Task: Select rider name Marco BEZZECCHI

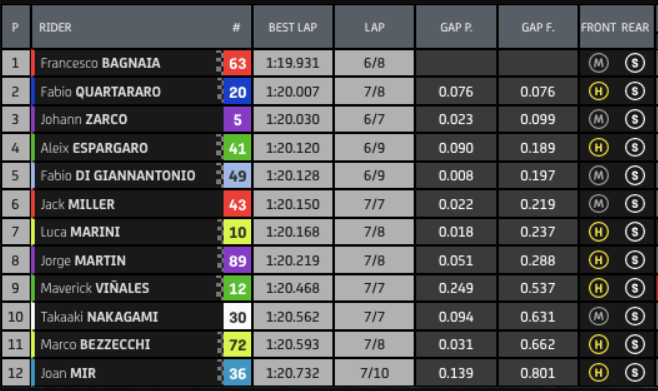Action: click(x=95, y=344)
